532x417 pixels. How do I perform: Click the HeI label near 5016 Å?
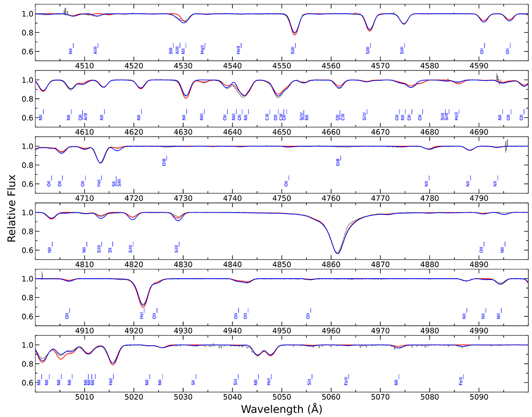point(111,381)
